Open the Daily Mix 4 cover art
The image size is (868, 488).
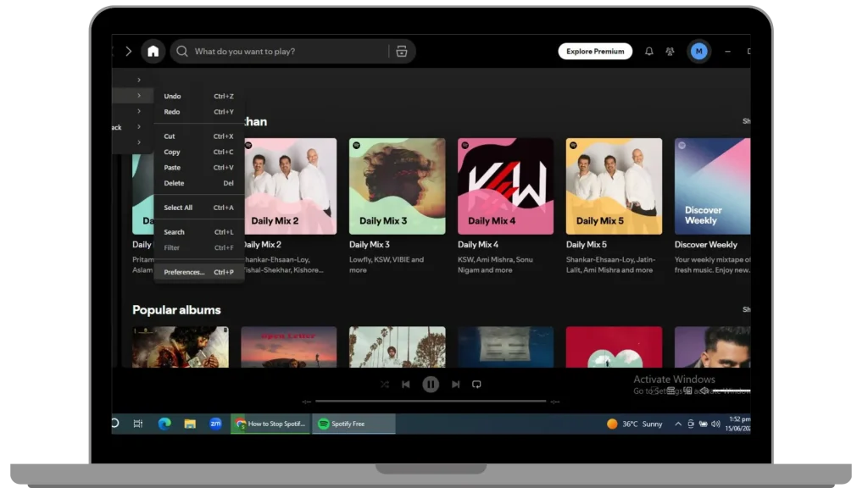pos(505,186)
